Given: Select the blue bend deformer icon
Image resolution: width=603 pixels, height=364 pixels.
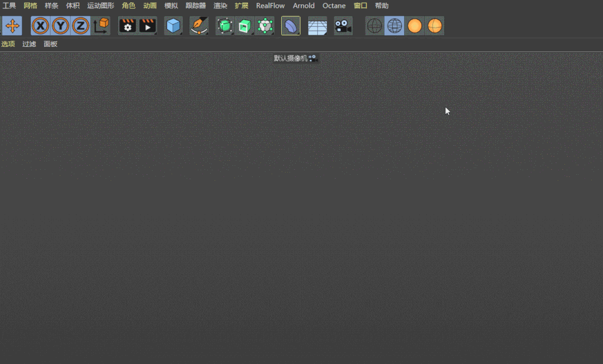Looking at the screenshot, I should 291,26.
